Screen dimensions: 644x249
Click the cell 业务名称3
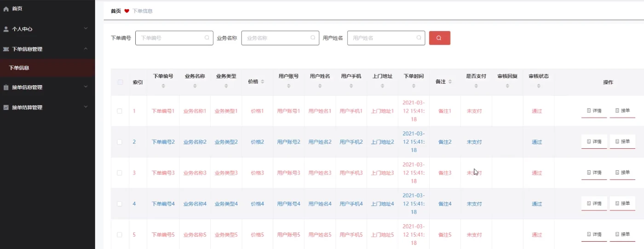pos(195,173)
